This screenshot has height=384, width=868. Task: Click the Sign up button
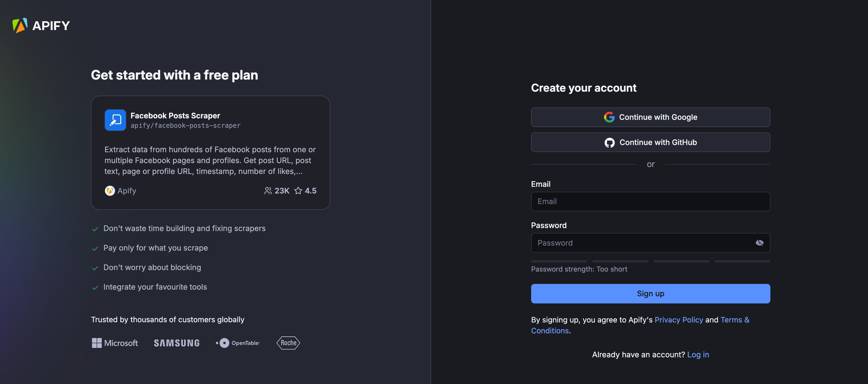(x=651, y=294)
